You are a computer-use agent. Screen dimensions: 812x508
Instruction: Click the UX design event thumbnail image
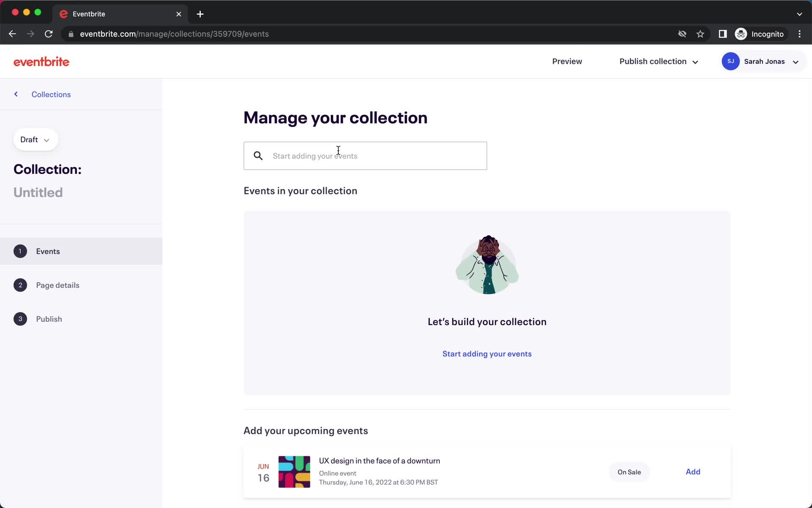(x=294, y=472)
